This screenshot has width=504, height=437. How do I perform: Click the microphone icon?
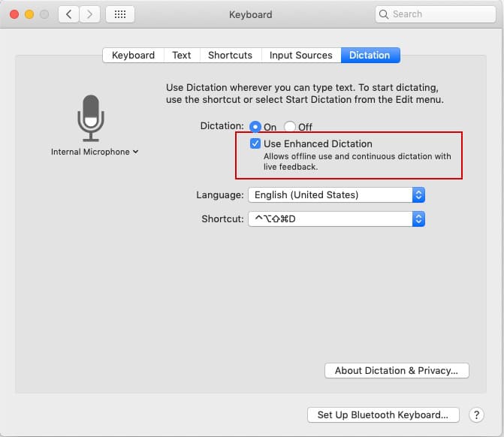point(91,118)
